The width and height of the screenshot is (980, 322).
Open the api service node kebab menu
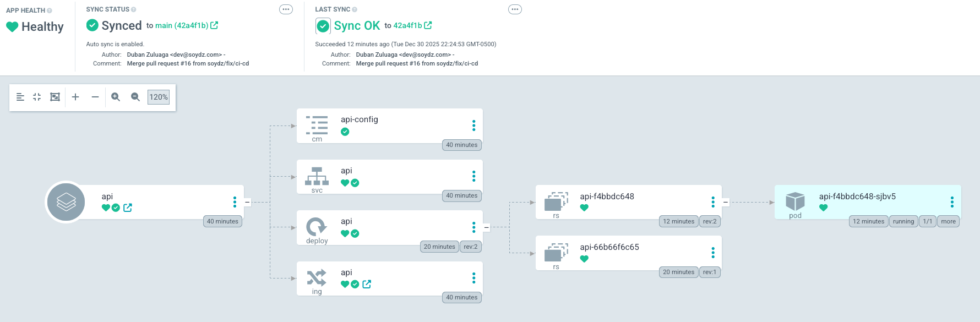point(473,176)
